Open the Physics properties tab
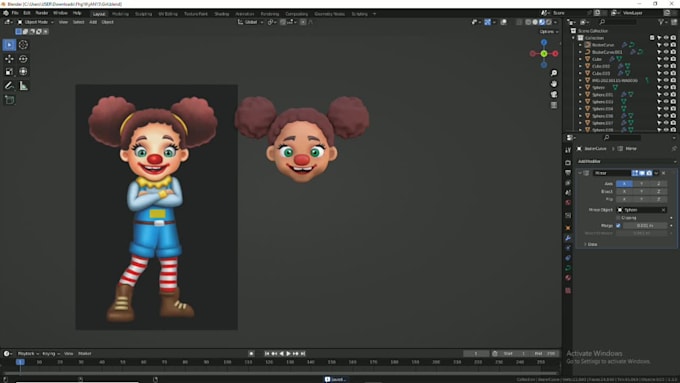Screen dimensions: 680x383 [568, 258]
